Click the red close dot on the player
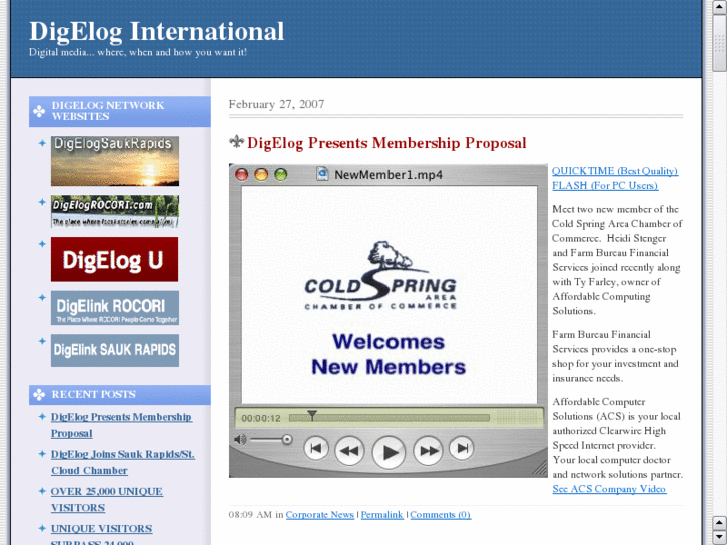The image size is (727, 545). click(x=242, y=174)
